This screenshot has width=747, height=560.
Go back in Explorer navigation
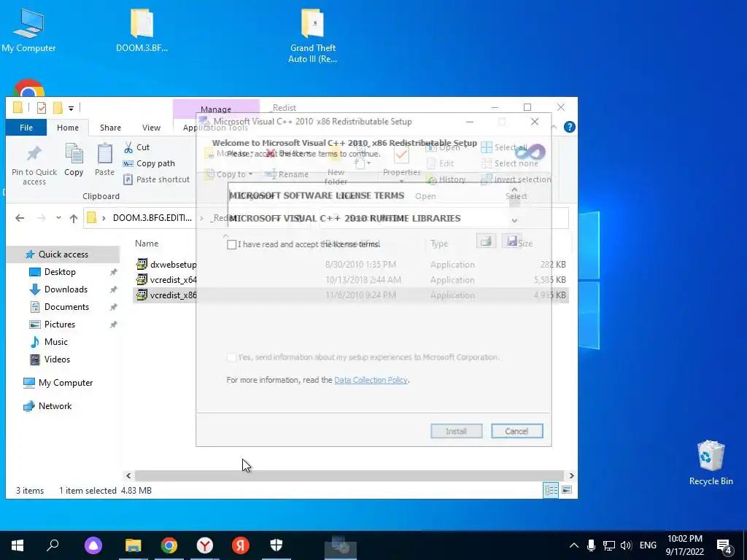point(20,218)
